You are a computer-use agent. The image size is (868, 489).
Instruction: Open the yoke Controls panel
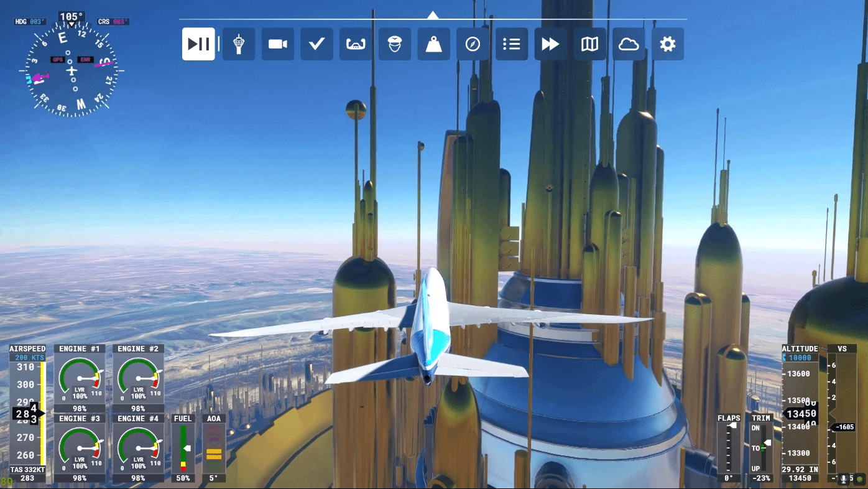(x=356, y=44)
